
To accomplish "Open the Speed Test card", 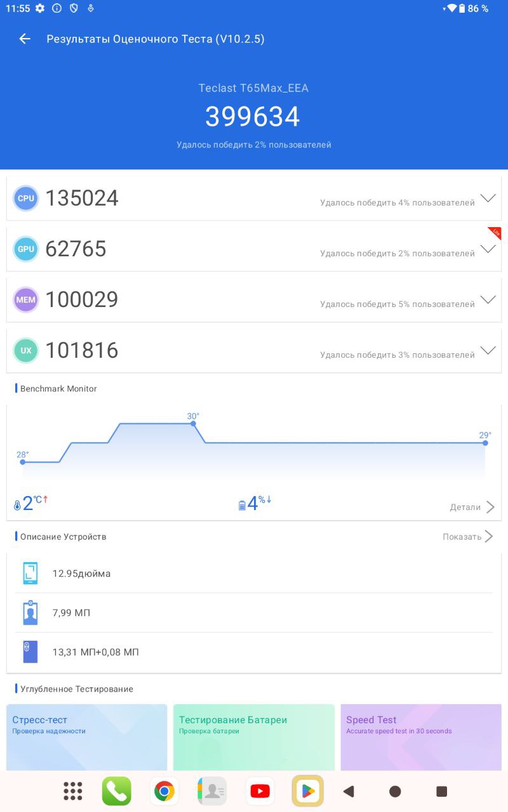I will pos(421,737).
